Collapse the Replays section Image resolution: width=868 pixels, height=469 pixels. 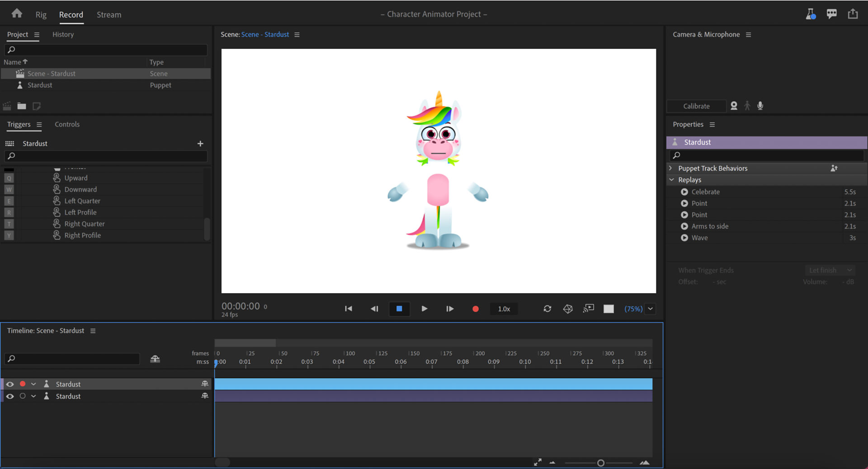point(671,180)
